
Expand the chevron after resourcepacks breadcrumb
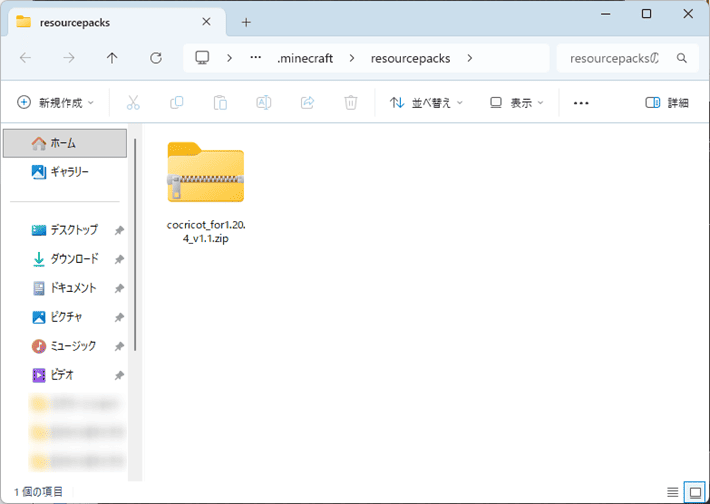[x=470, y=58]
